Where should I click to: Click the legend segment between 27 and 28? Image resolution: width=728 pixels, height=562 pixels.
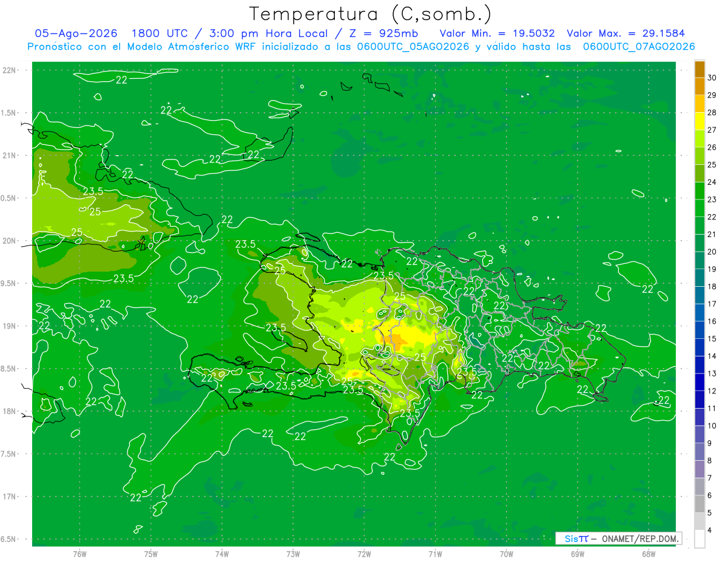[x=699, y=121]
